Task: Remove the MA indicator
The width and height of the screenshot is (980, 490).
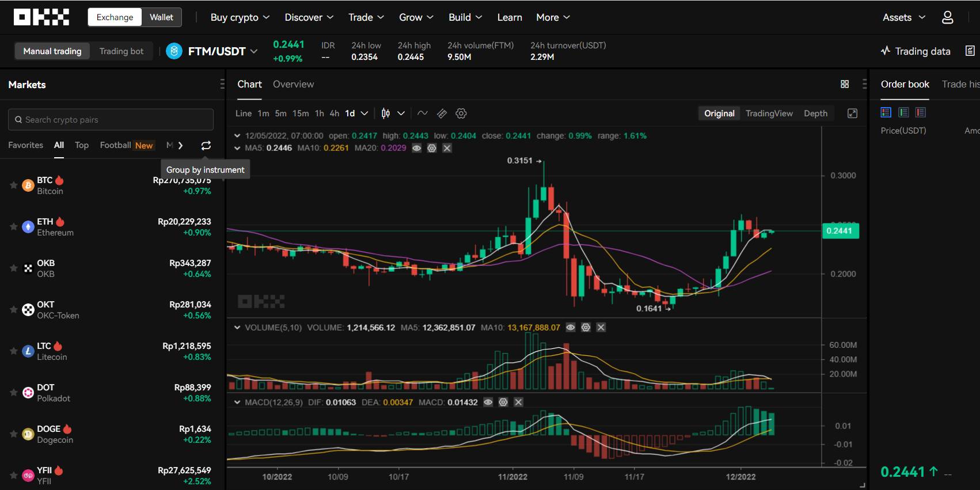Action: click(x=447, y=148)
